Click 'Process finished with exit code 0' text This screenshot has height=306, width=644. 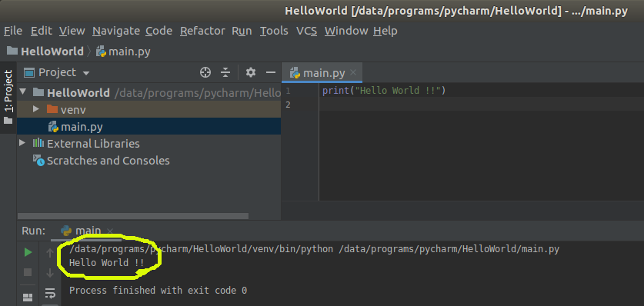(158, 291)
